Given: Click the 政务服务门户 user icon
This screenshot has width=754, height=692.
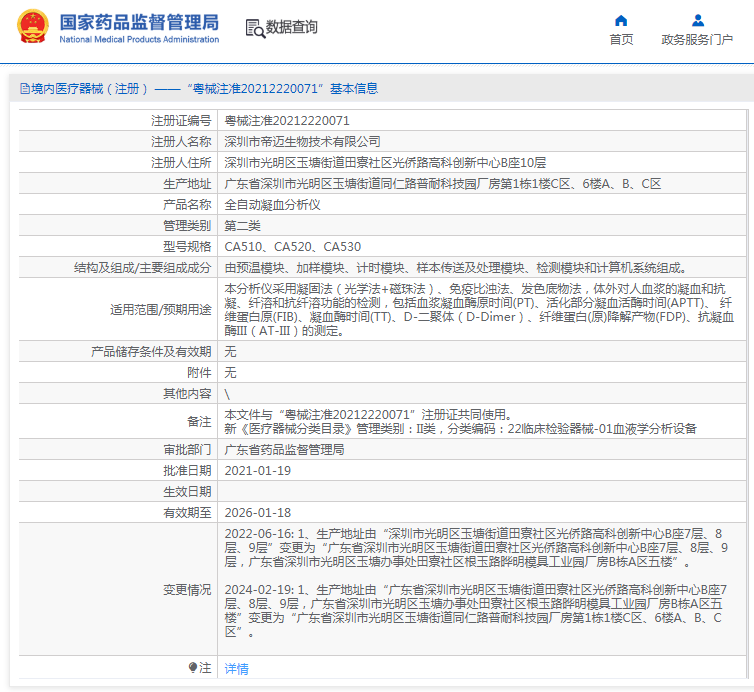Looking at the screenshot, I should coord(698,21).
